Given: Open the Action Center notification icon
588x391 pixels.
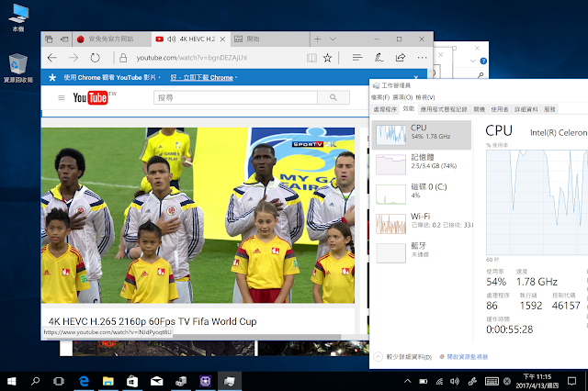Looking at the screenshot, I should point(571,381).
